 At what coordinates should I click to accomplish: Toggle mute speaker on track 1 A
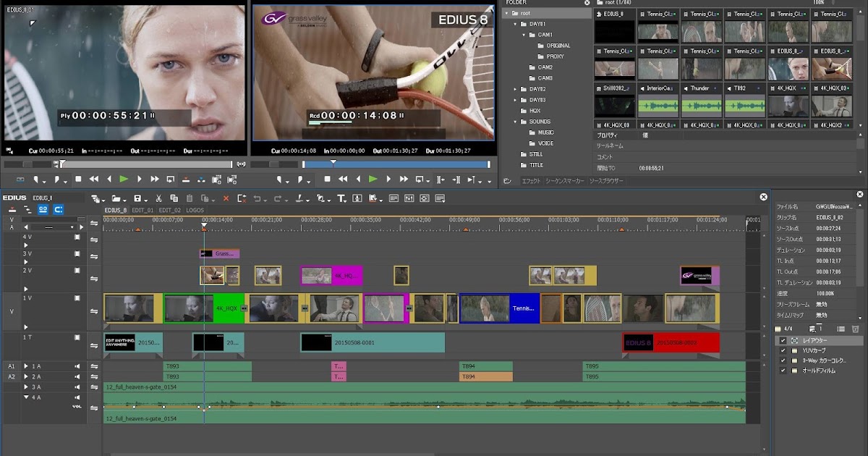(77, 366)
